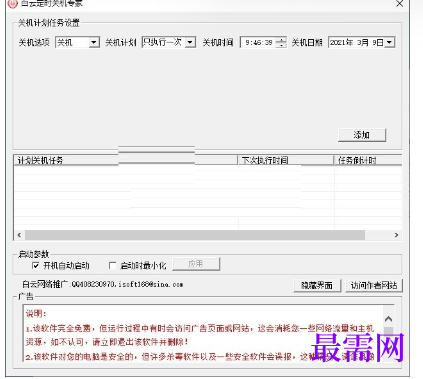Click up arrow of the 广告 text scrollbar
Screen dimensions: 423x379
coord(388,319)
